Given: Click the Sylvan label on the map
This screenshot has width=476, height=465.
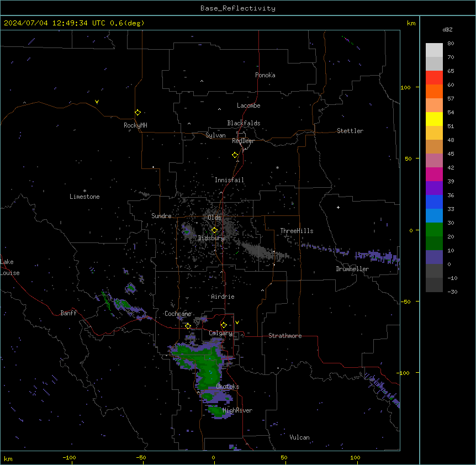Looking at the screenshot, I should pos(215,135).
